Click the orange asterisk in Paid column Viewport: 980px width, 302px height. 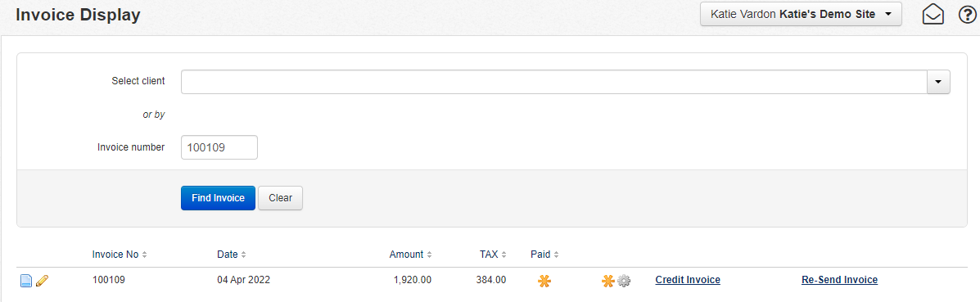click(x=544, y=281)
